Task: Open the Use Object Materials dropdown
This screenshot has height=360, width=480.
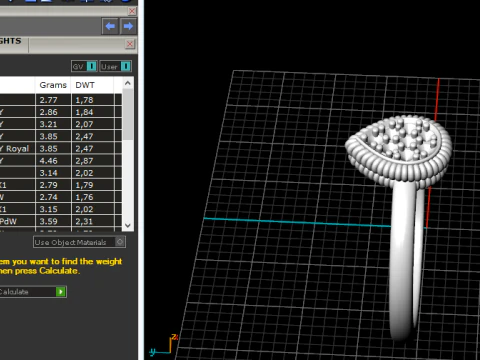Action: pos(79,242)
